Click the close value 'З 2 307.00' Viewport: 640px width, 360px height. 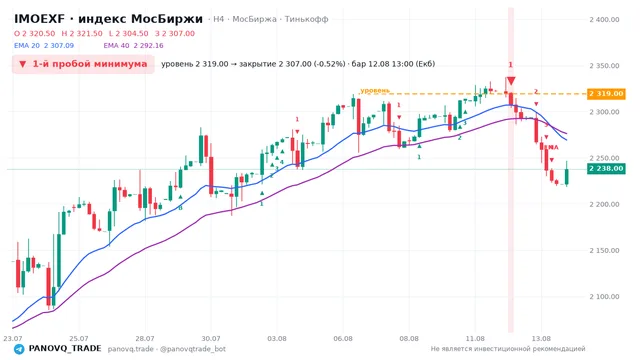(175, 33)
